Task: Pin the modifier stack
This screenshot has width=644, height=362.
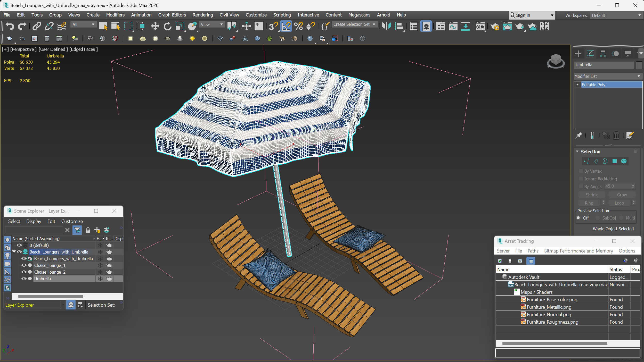Action: (579, 135)
